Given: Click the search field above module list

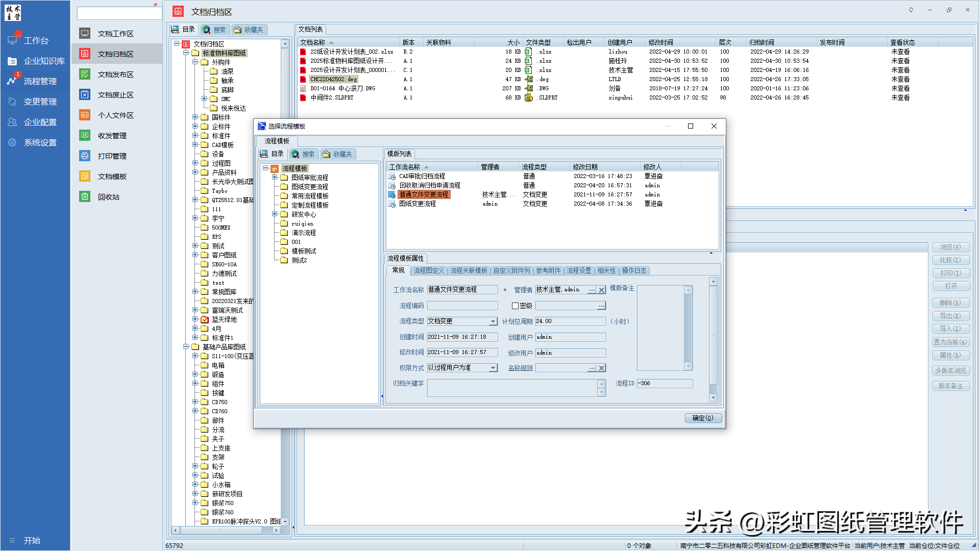Looking at the screenshot, I should point(119,13).
